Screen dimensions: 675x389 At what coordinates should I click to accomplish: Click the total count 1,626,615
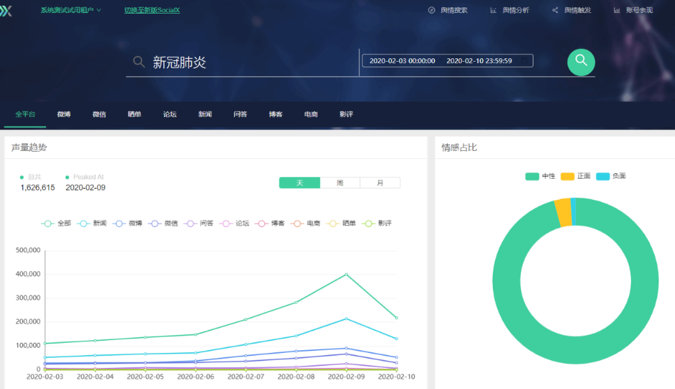click(38, 188)
